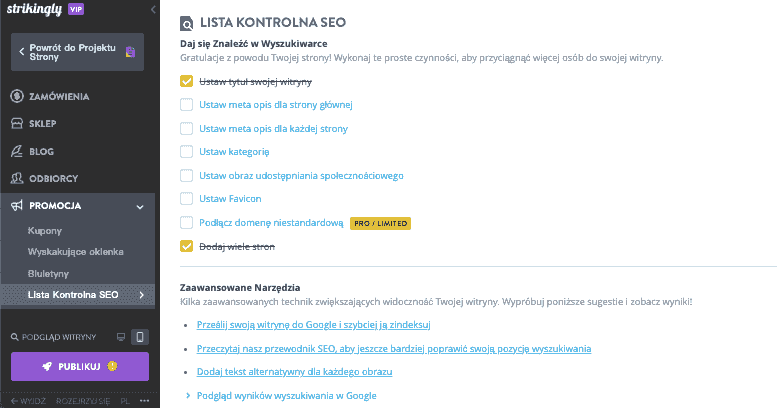
Task: Uncheck 'Ustaw tytuł swojej witryny' checkbox
Action: click(x=186, y=81)
